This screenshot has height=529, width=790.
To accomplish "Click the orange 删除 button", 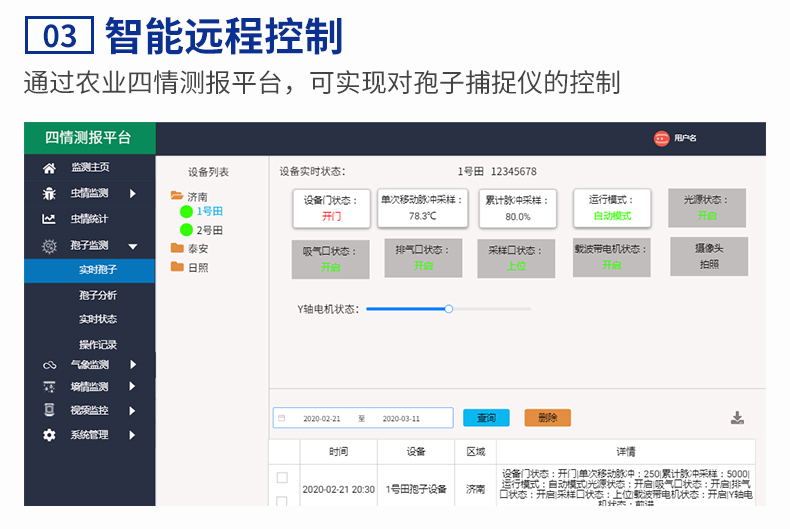I will 547,418.
